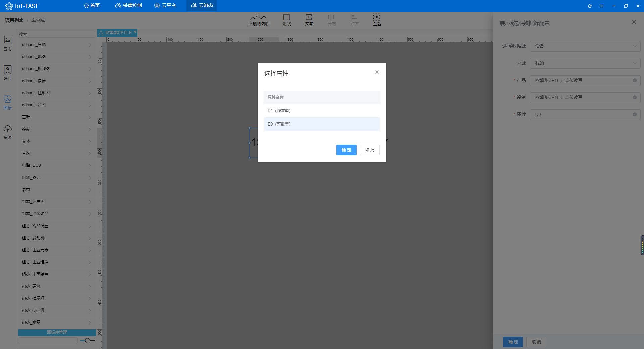Image resolution: width=644 pixels, height=349 pixels.
Task: Expand the echarts_指标 category
Action: 56,81
